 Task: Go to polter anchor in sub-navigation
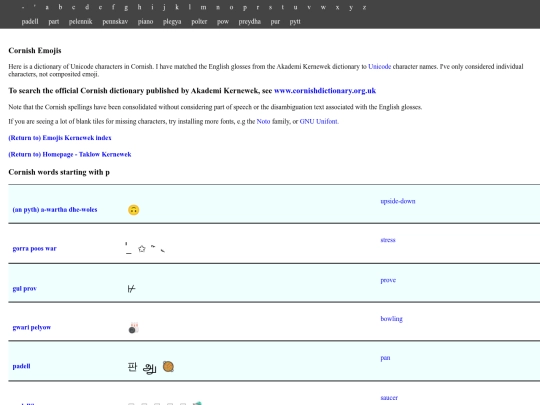click(199, 21)
